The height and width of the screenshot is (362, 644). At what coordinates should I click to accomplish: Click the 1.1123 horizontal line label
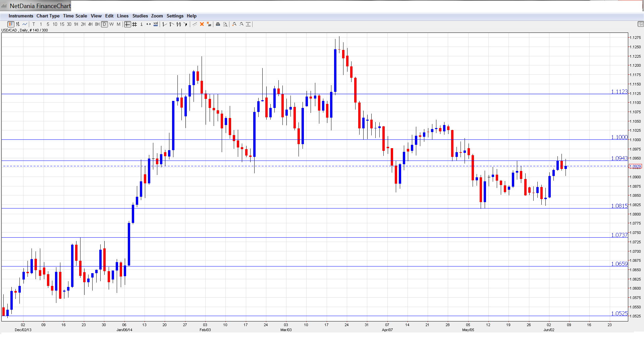point(619,92)
